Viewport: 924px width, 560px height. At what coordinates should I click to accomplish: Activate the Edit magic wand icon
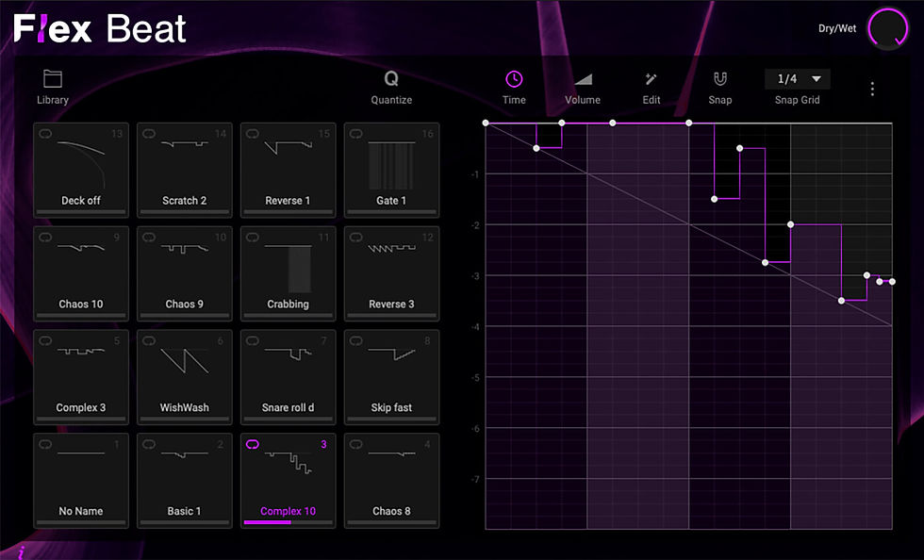click(x=652, y=79)
